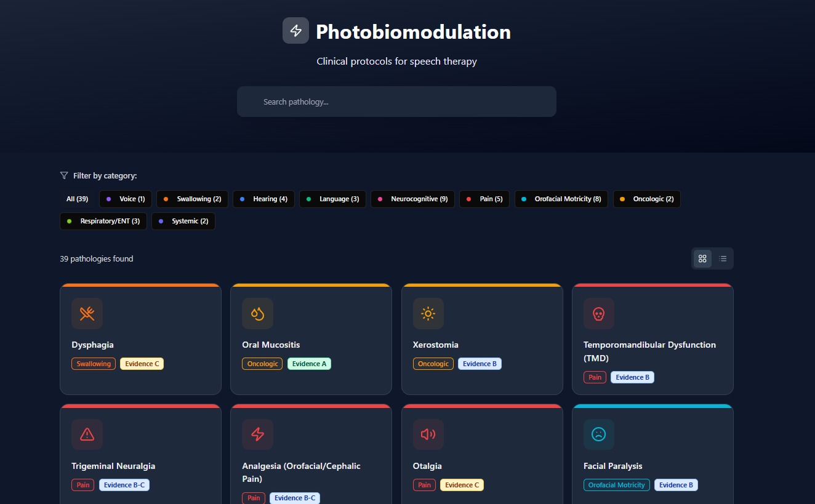This screenshot has height=504, width=815.
Task: Click the Evidence A badge on Oral Mucositis
Action: (309, 364)
